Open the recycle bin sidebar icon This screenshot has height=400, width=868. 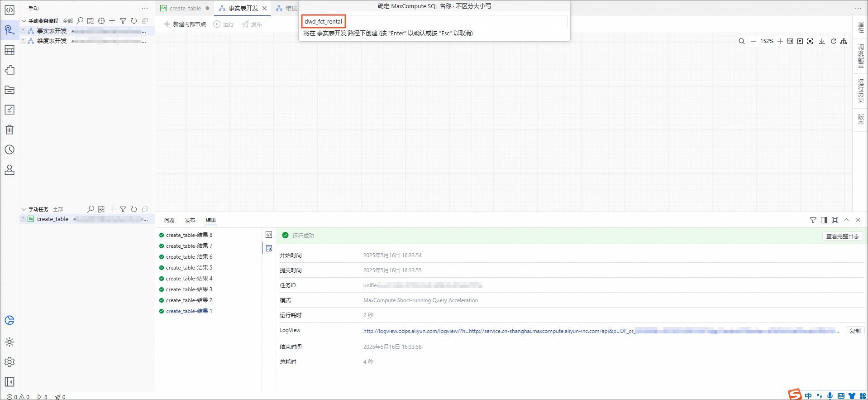10,130
